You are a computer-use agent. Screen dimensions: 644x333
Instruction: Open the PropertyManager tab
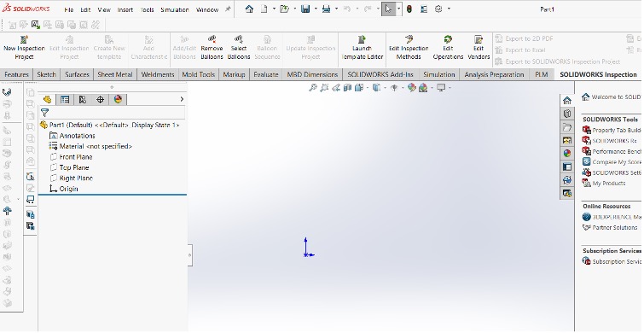click(x=65, y=100)
